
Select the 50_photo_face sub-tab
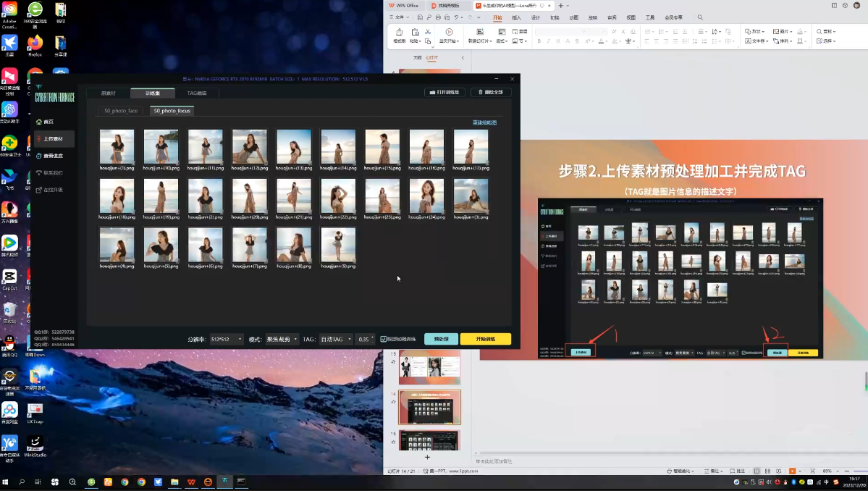click(x=121, y=111)
